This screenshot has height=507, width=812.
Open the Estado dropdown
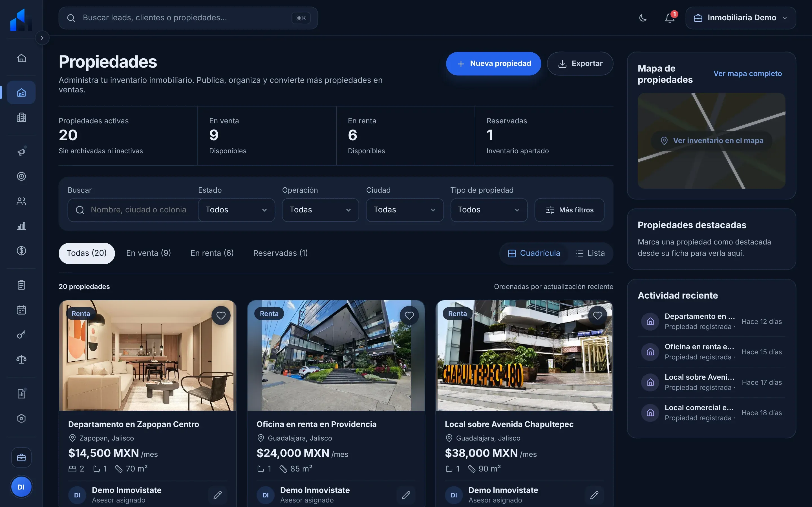237,210
